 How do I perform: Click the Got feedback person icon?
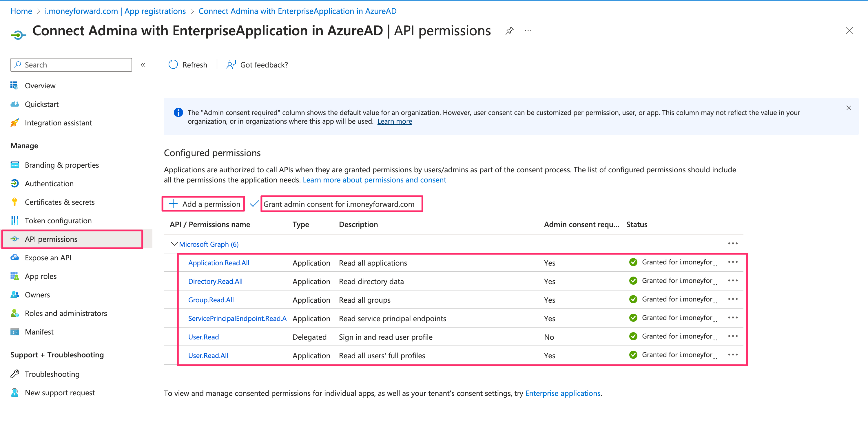pyautogui.click(x=231, y=65)
